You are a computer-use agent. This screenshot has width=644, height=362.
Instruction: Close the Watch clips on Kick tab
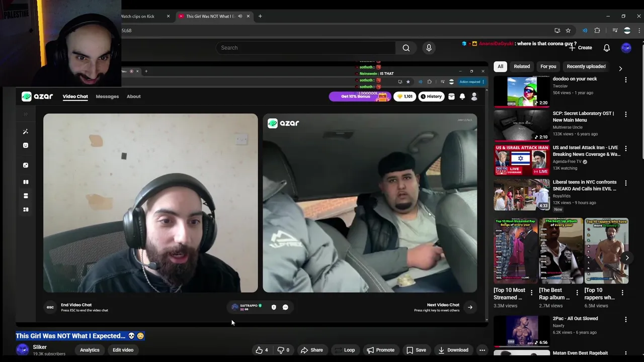[x=168, y=16]
